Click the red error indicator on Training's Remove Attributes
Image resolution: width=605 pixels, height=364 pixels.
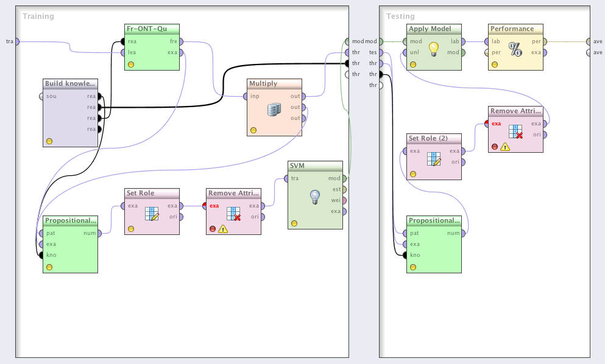click(212, 229)
